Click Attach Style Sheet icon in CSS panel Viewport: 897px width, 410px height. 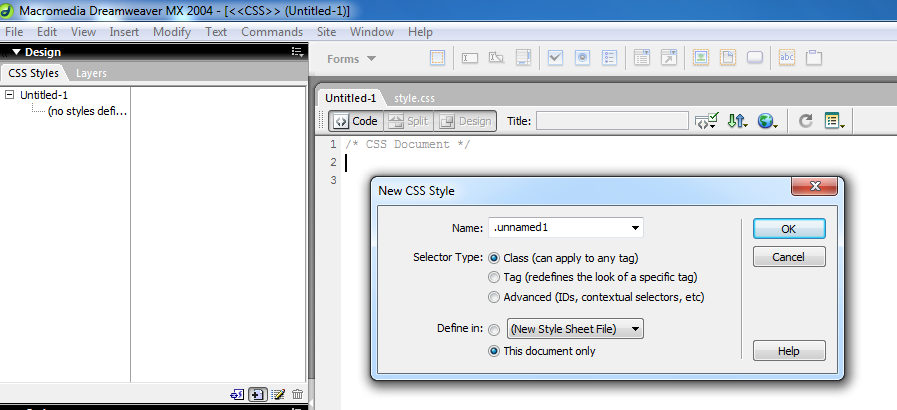point(237,394)
